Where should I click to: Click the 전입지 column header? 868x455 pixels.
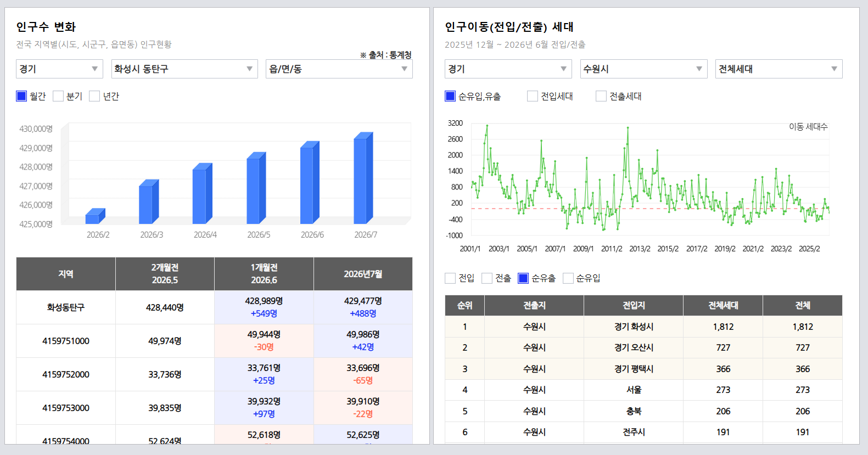(x=634, y=305)
